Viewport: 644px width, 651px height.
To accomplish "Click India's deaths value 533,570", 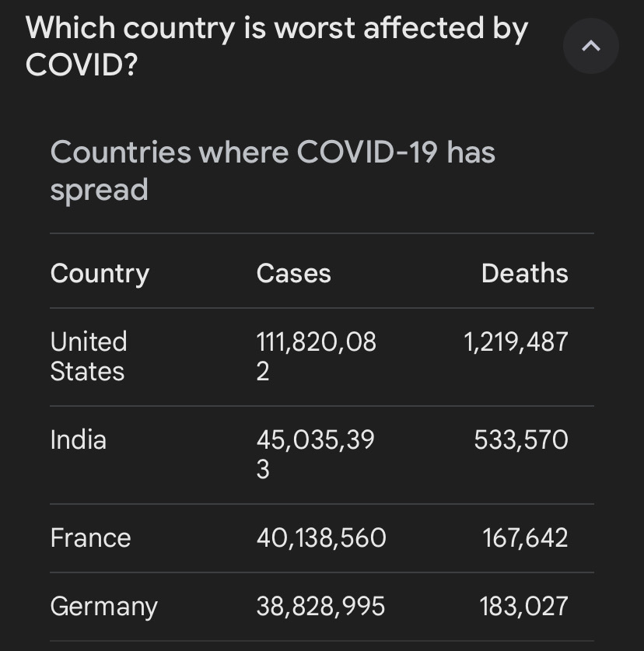I will (521, 440).
